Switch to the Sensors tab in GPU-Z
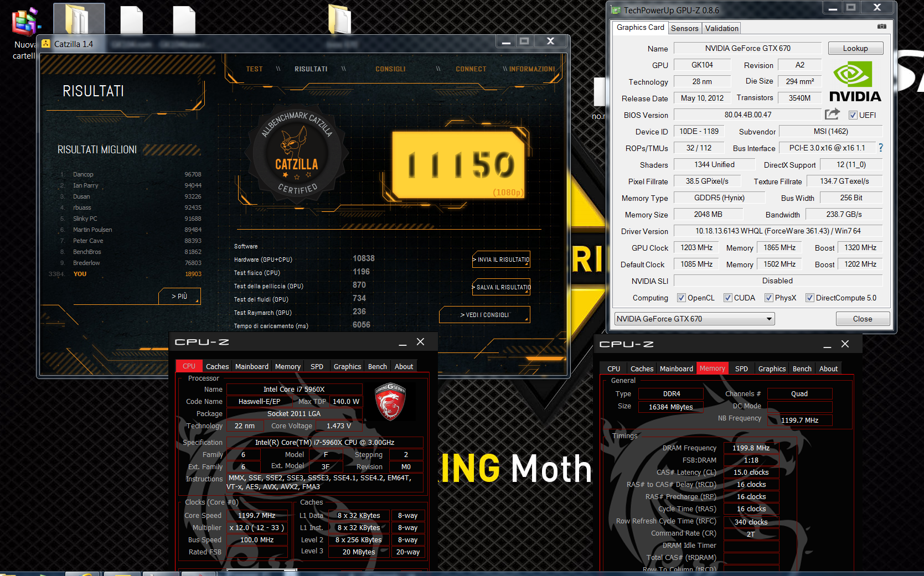 tap(685, 28)
